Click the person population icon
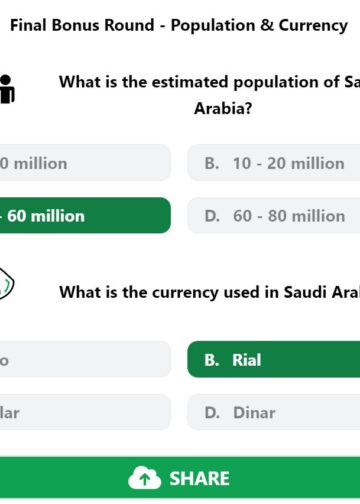 click(7, 89)
